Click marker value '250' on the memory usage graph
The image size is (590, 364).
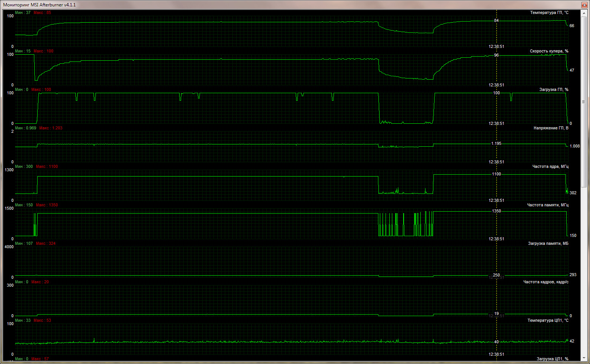pos(496,275)
